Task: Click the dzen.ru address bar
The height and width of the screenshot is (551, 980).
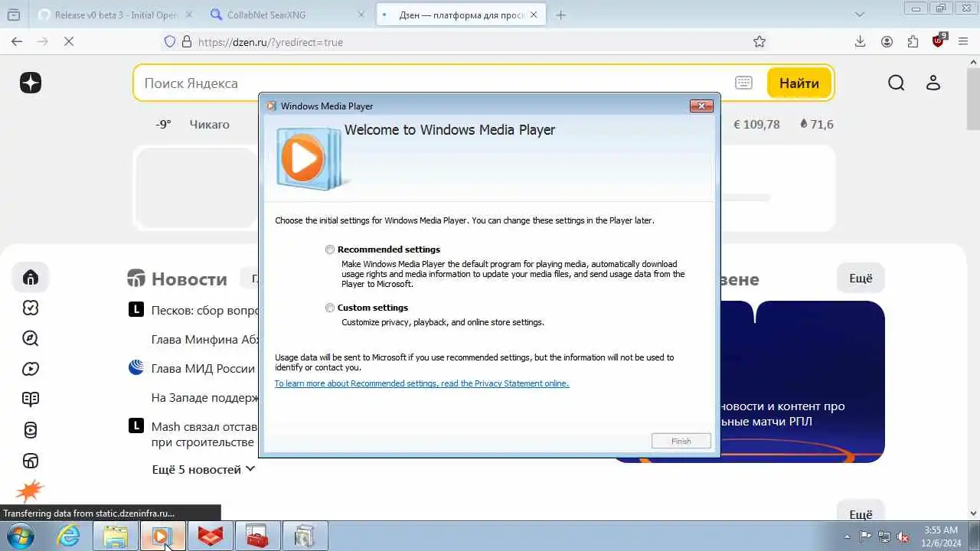Action: click(467, 42)
